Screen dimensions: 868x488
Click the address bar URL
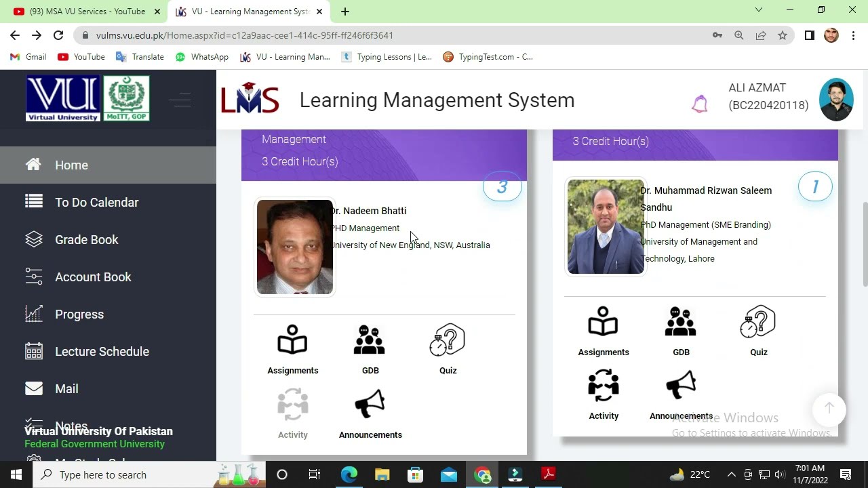244,35
